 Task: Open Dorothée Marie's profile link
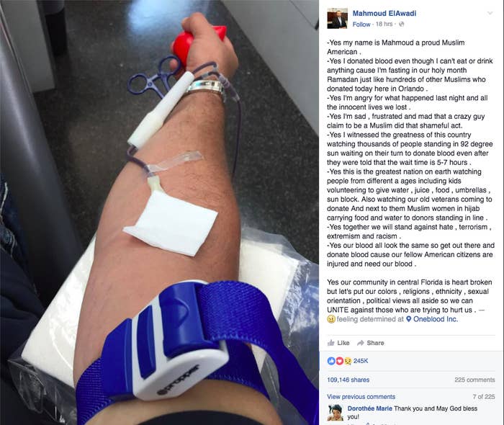point(369,408)
